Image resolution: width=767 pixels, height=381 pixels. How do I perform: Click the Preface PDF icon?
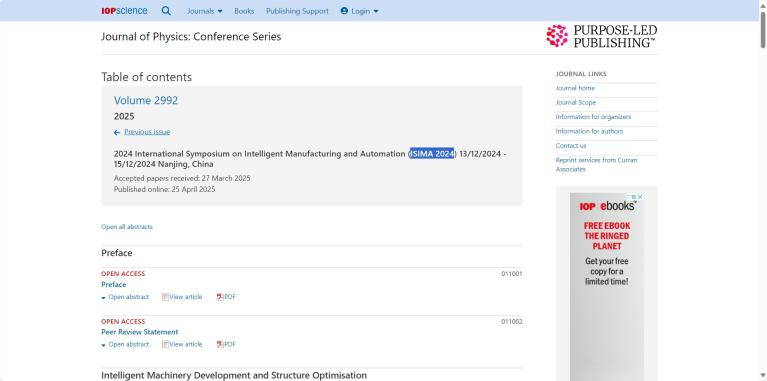pyautogui.click(x=220, y=297)
